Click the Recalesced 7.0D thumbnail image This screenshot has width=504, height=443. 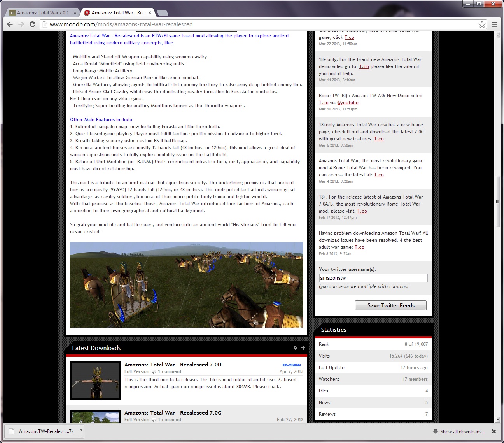pos(95,381)
